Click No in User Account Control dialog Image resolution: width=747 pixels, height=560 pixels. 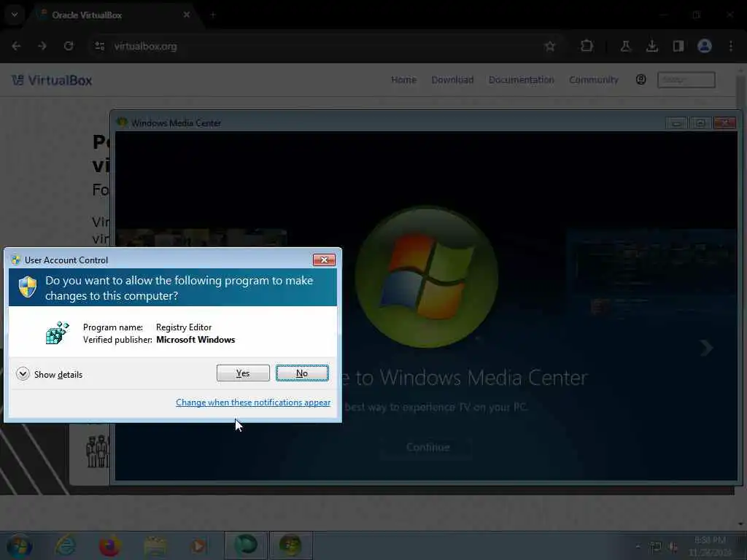pos(302,373)
